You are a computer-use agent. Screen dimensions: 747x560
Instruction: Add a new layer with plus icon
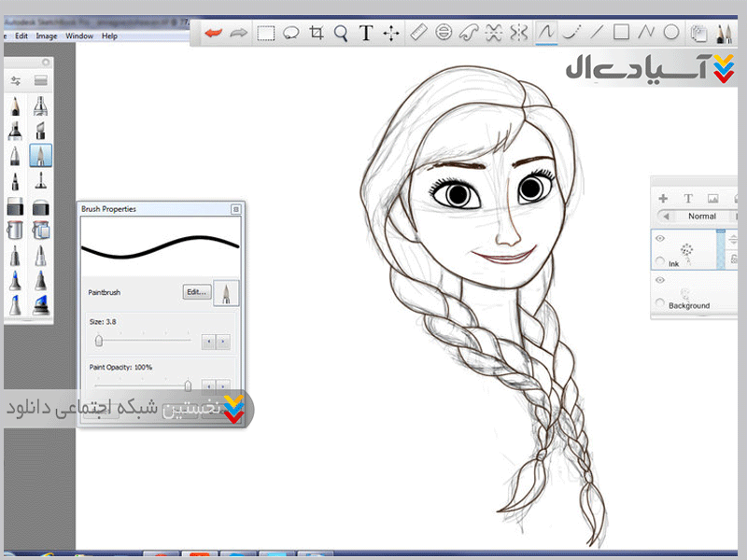click(x=663, y=199)
